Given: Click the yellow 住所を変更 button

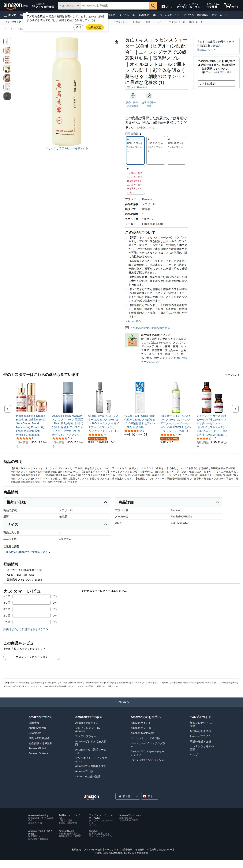Looking at the screenshot, I should pos(95,27).
